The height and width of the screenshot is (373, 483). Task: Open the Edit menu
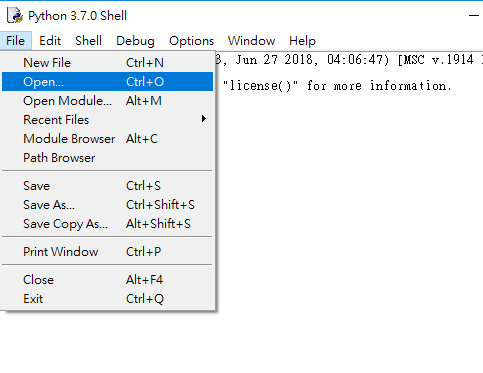point(50,41)
